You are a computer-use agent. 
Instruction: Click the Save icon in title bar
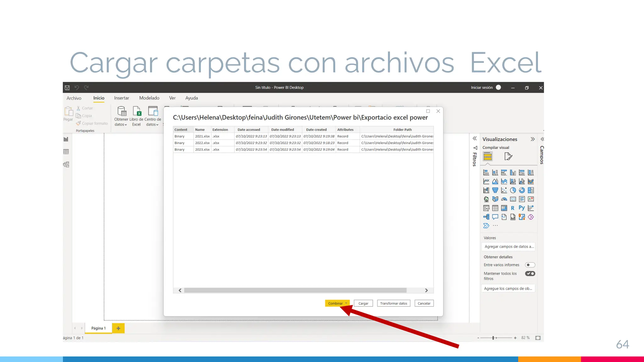67,88
